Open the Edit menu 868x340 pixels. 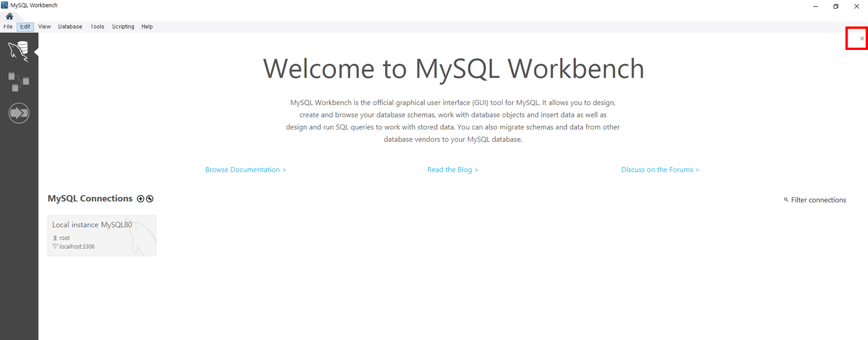coord(25,26)
